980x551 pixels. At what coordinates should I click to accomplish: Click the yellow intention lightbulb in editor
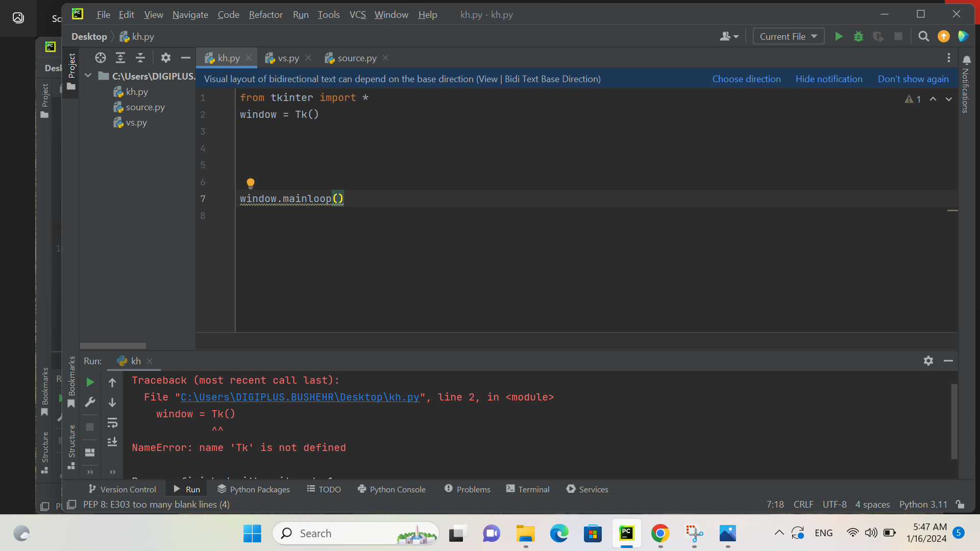click(250, 183)
